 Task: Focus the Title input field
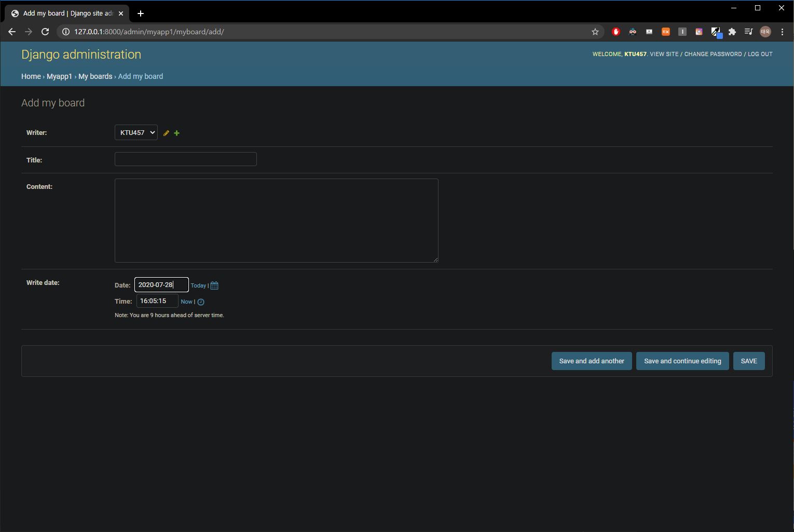(x=186, y=159)
